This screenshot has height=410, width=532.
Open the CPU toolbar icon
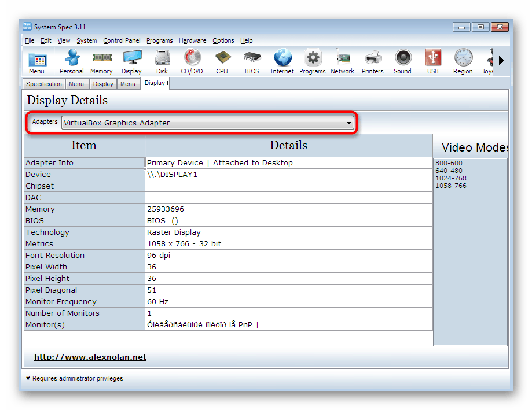(222, 62)
